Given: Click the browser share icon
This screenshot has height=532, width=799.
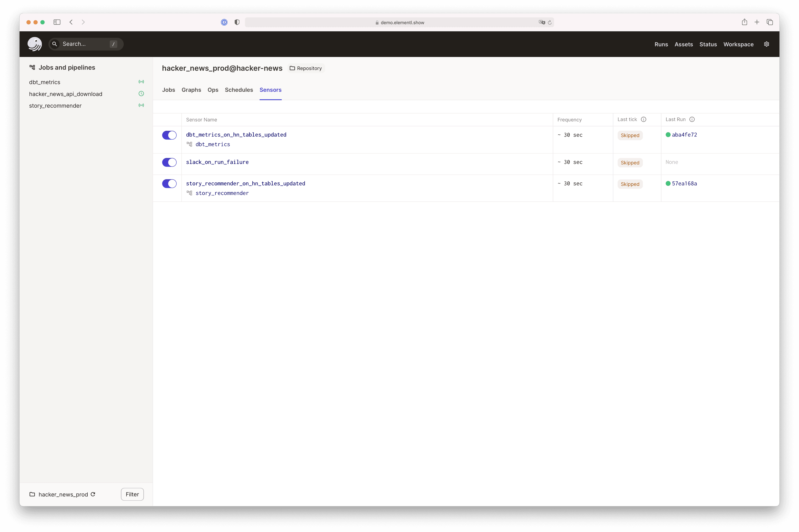Looking at the screenshot, I should click(x=744, y=22).
